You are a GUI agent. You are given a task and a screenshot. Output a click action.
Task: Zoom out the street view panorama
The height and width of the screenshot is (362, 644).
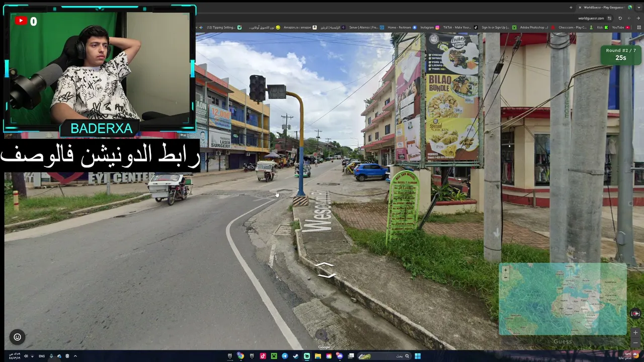tap(635, 342)
